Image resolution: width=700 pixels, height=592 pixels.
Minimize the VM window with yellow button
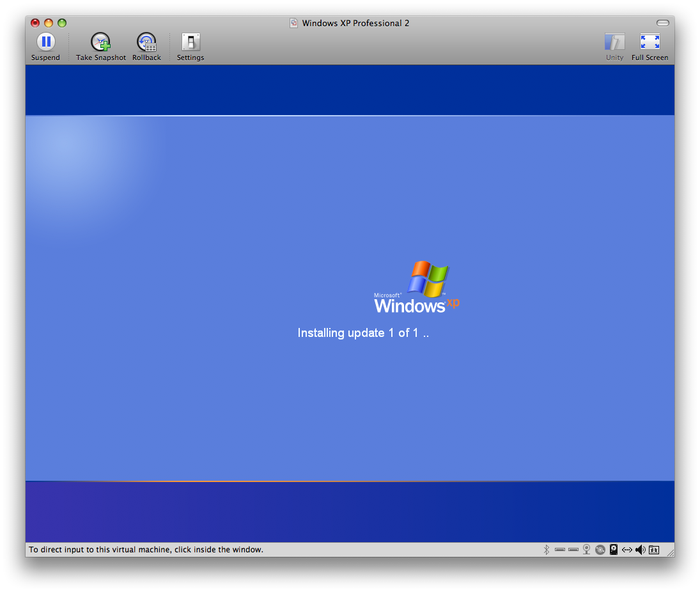pos(49,23)
